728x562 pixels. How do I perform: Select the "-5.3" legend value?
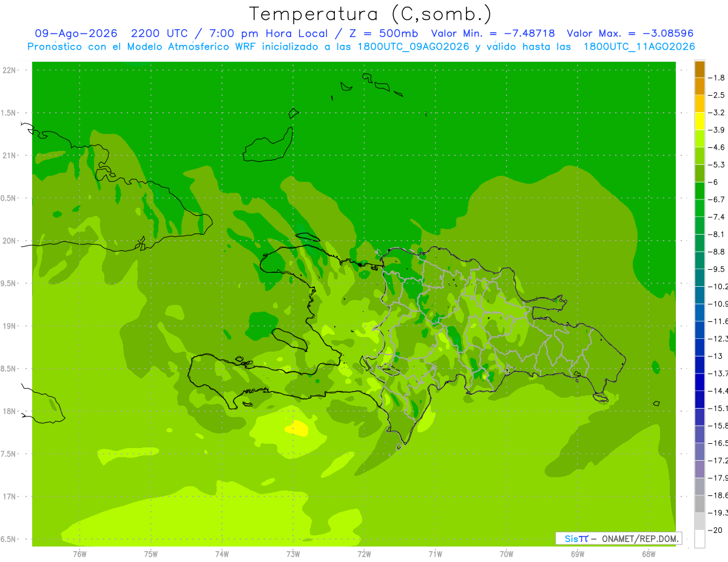(x=717, y=164)
